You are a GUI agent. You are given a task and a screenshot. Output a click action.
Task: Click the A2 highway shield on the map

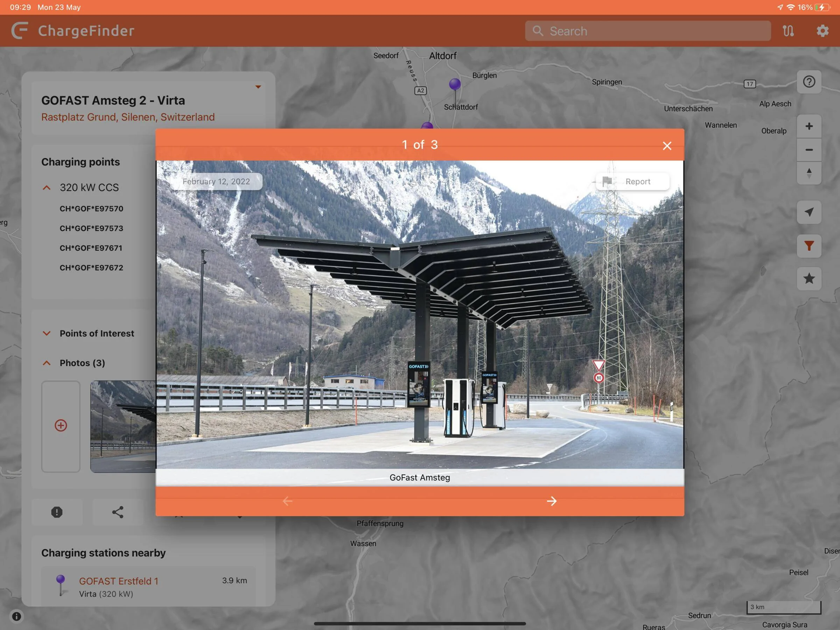coord(420,90)
